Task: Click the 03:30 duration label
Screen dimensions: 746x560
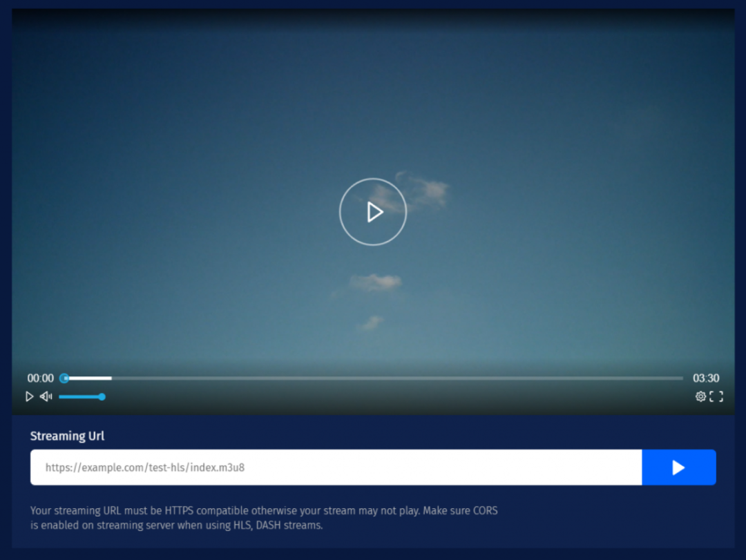Action: [x=706, y=378]
